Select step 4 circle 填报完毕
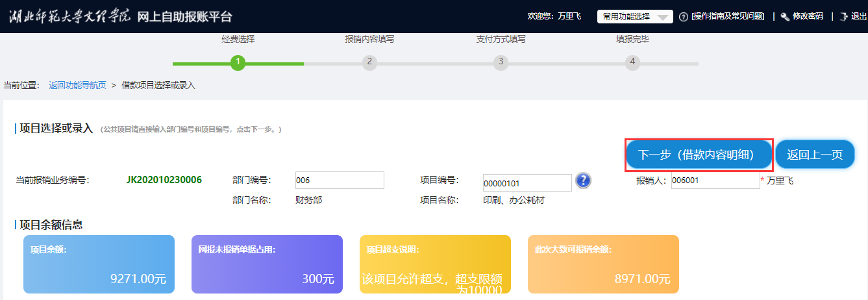This screenshot has height=300, width=868. (x=632, y=62)
